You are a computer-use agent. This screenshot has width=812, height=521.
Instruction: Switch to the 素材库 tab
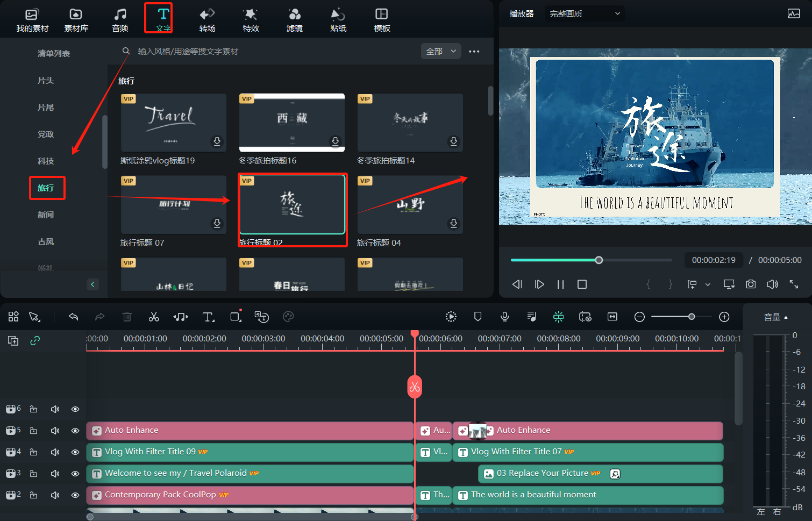(76, 20)
